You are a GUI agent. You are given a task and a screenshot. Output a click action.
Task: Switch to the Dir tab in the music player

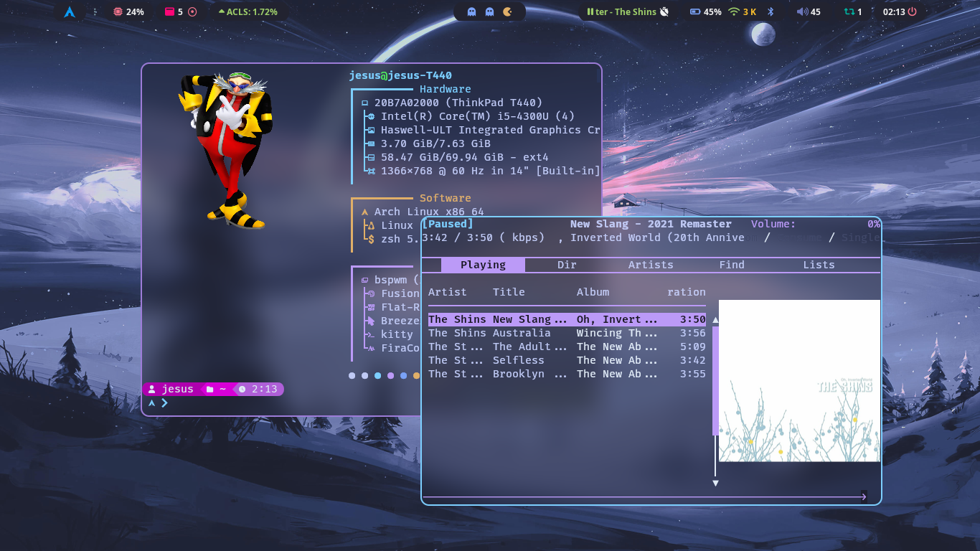566,265
